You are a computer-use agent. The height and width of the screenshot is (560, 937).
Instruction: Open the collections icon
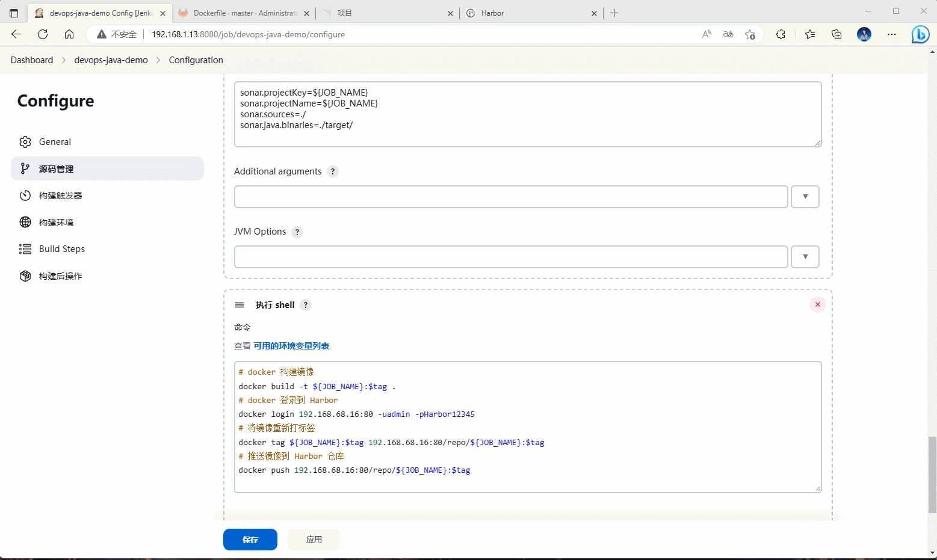pos(836,34)
